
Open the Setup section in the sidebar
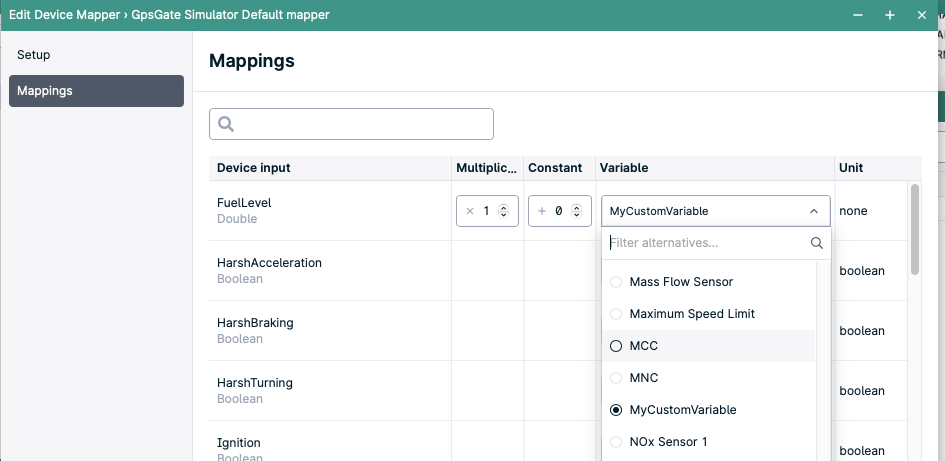point(96,55)
